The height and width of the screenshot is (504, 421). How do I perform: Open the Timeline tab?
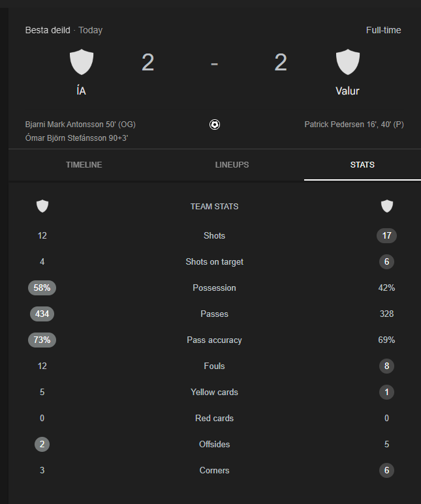[x=84, y=165]
